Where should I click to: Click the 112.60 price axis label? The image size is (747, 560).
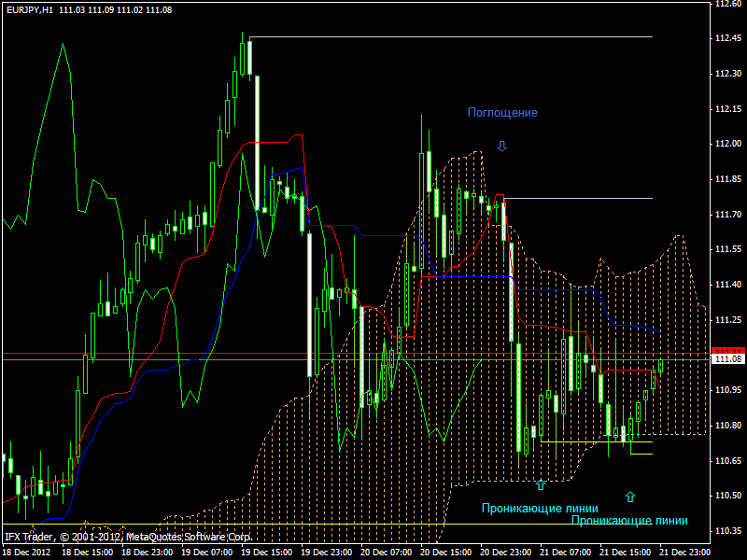tap(727, 4)
